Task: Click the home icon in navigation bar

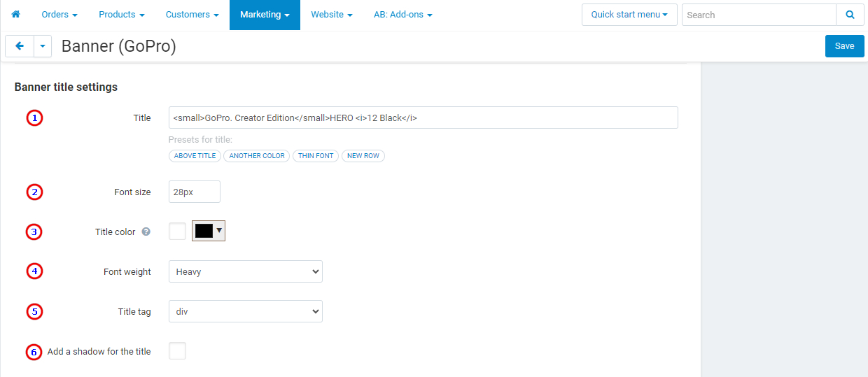Action: (16, 15)
